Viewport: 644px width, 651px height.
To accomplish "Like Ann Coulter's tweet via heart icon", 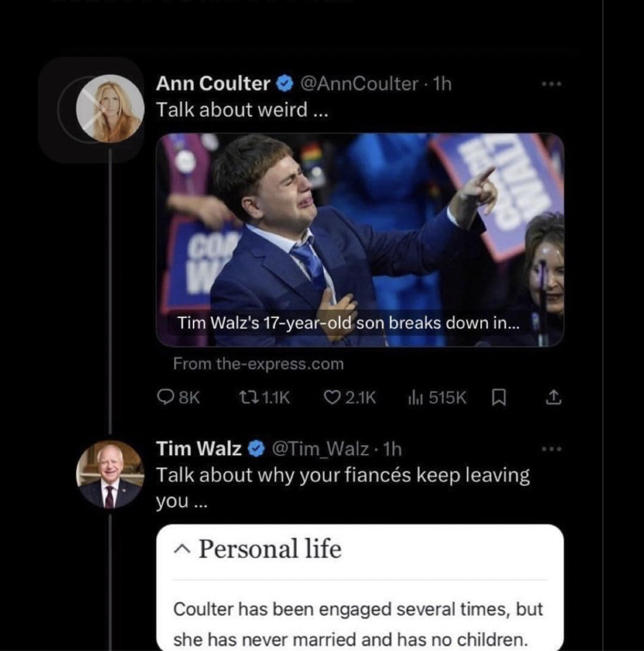I will coord(332,398).
